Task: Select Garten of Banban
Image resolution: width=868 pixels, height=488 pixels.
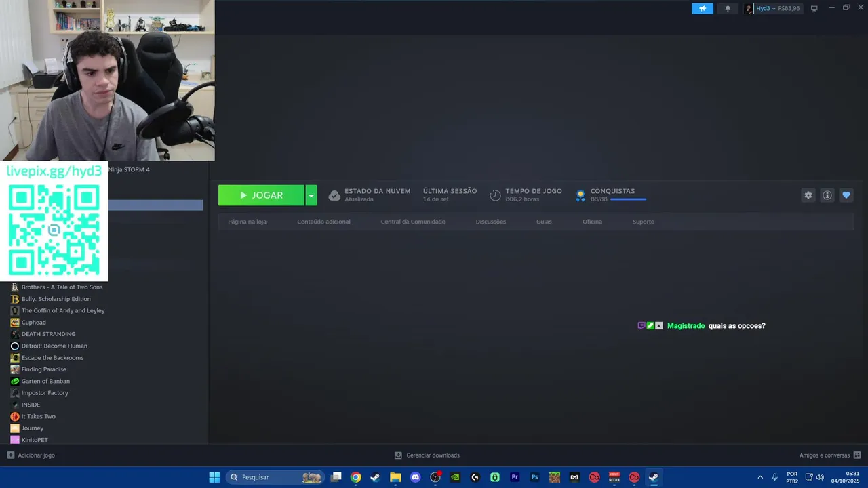Action: click(45, 381)
